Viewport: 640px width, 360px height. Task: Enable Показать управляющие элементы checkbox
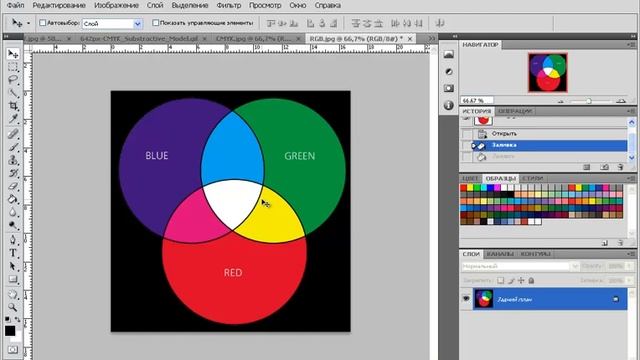click(x=155, y=23)
